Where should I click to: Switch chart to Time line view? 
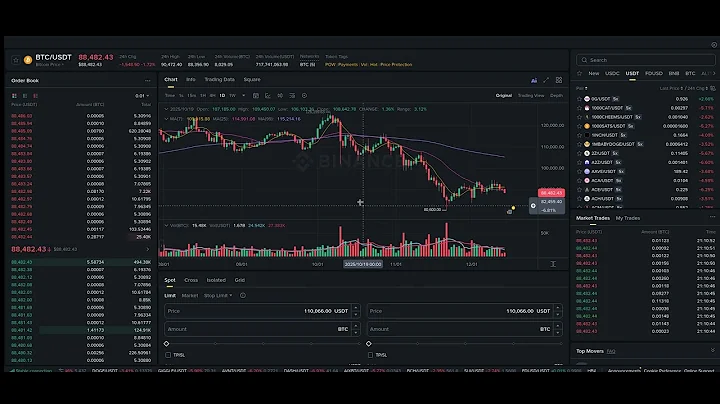coord(170,95)
